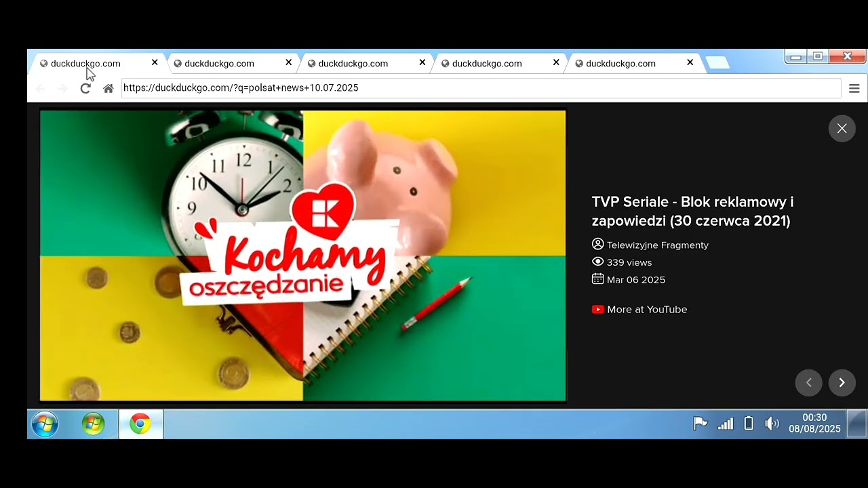
Task: Click the 339 views text
Action: (x=629, y=262)
